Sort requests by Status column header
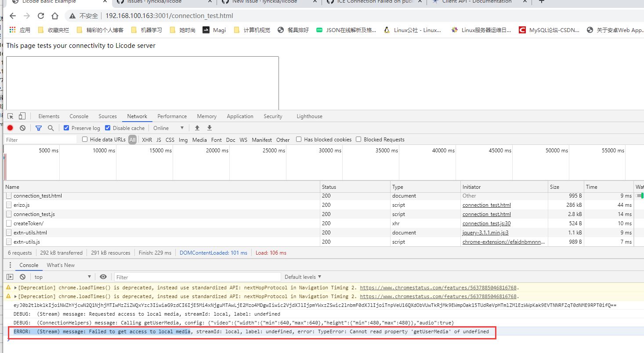The width and height of the screenshot is (644, 353). [x=355, y=187]
